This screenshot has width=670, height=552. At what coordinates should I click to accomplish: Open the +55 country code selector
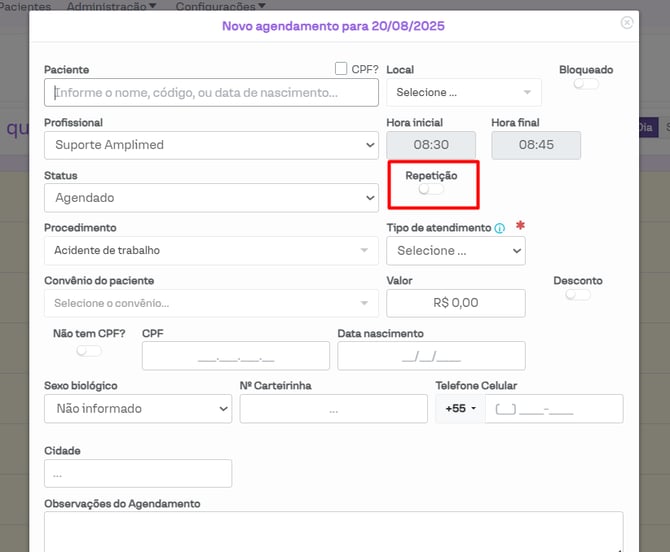pos(460,409)
